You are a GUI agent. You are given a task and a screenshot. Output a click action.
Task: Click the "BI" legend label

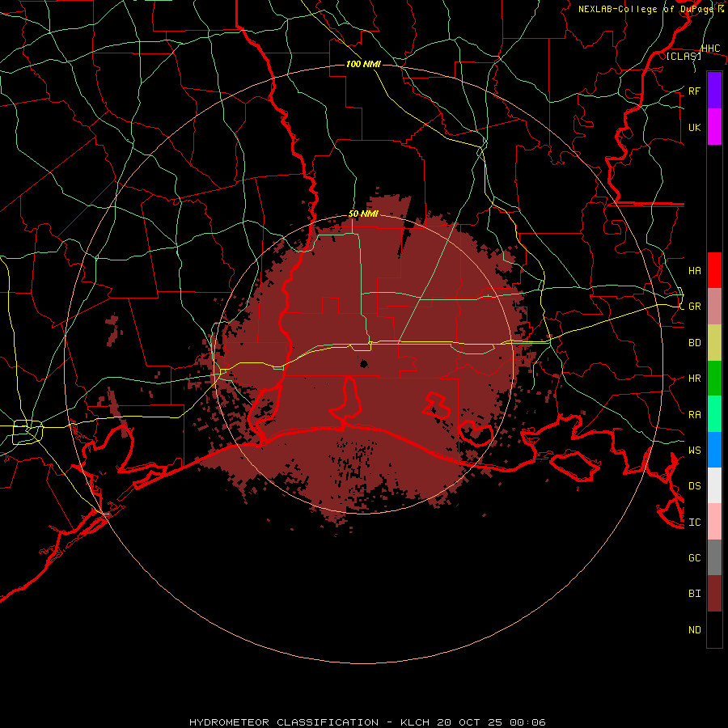[x=694, y=594]
